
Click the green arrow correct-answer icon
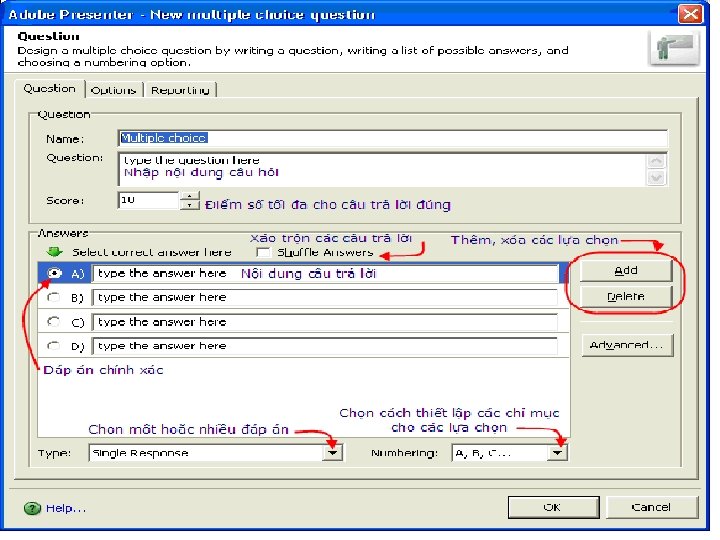coord(55,252)
